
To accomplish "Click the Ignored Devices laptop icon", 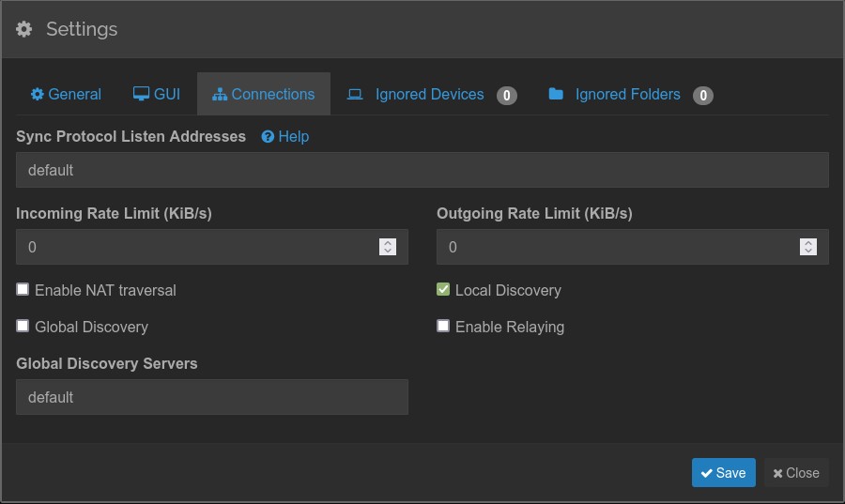I will (355, 95).
